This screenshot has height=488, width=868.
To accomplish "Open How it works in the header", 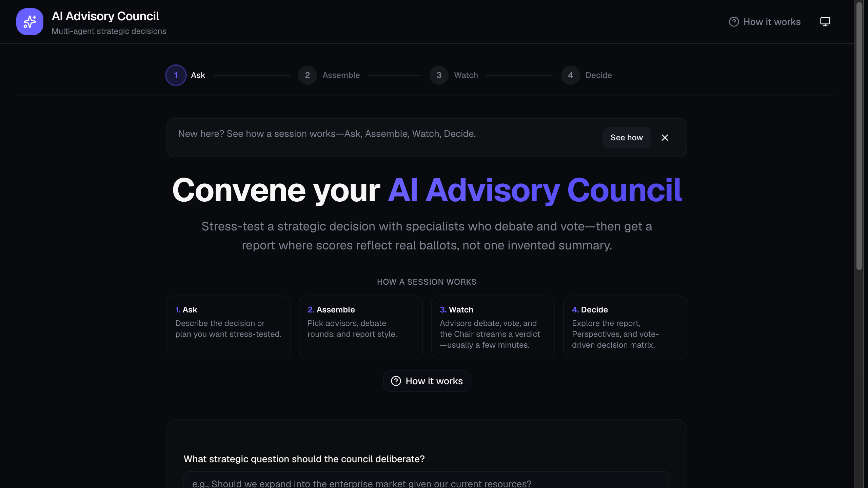I will tap(765, 22).
